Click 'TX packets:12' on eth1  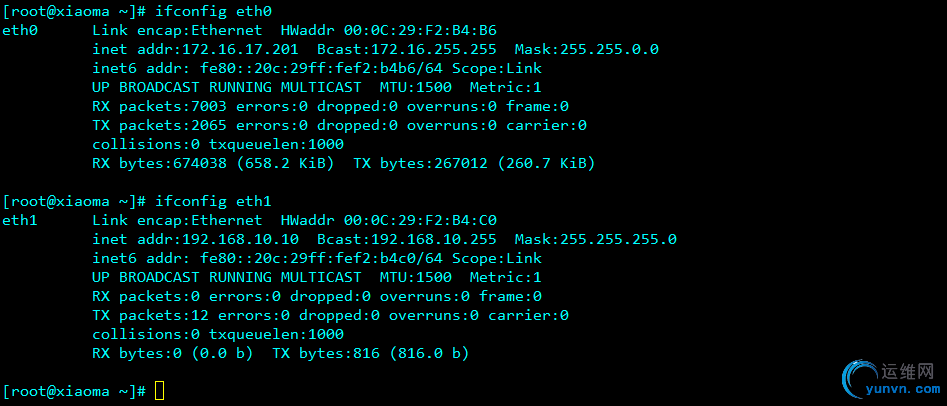150,315
